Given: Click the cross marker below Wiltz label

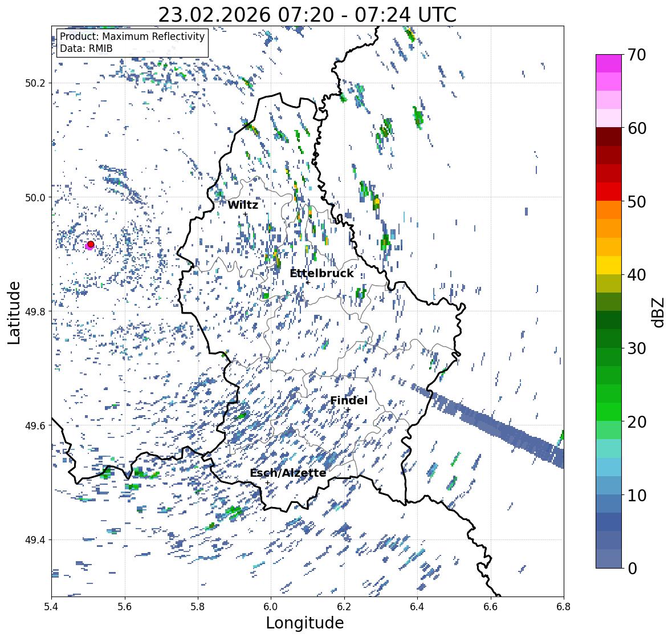Looking at the screenshot, I should 245,214.
